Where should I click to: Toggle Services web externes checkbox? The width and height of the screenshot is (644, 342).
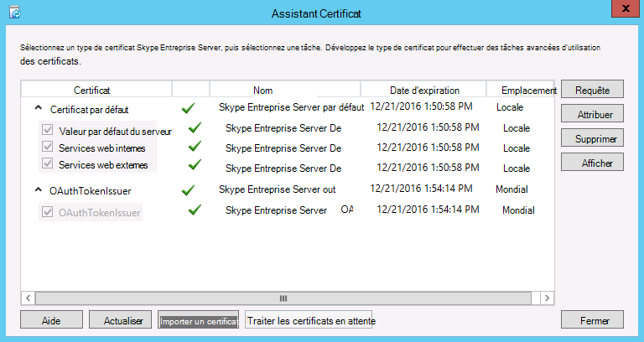pos(48,163)
